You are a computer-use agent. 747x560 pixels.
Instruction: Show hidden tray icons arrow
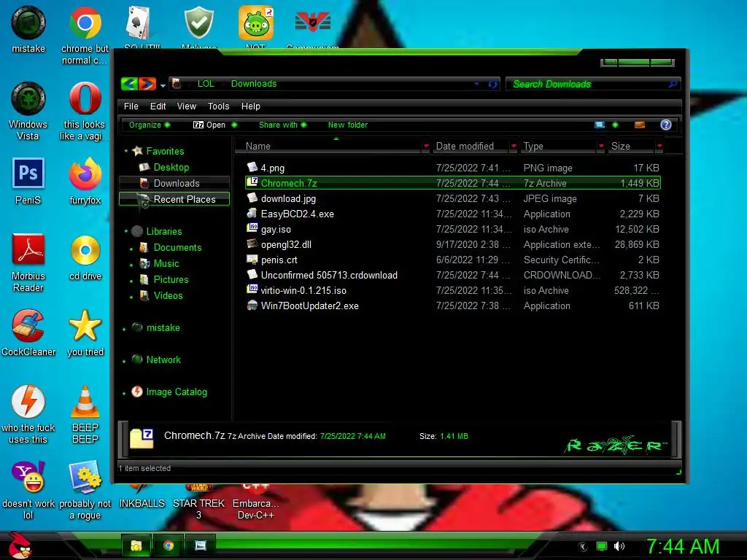point(583,546)
